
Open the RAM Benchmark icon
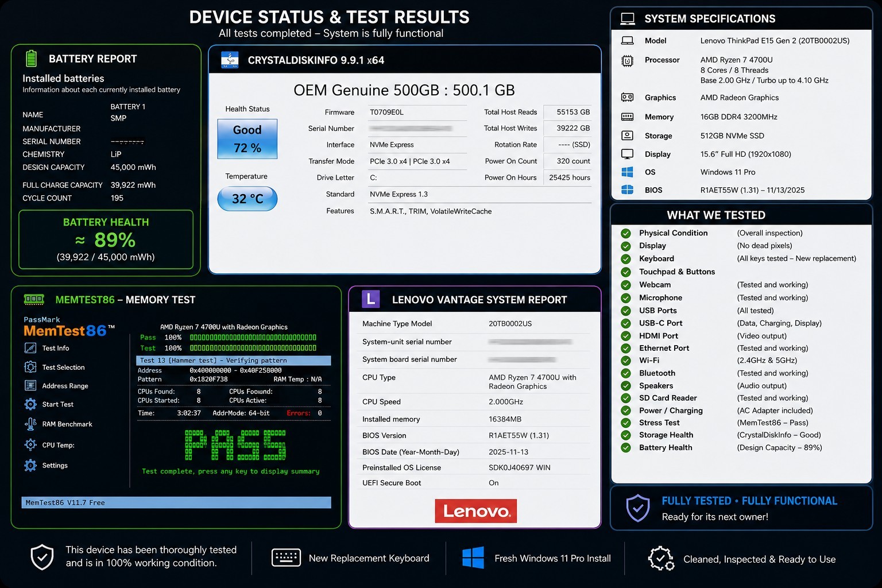point(30,424)
